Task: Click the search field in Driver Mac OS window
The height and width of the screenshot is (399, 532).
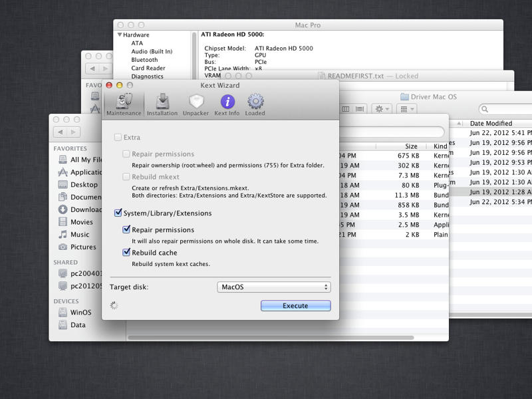Action: (505, 109)
